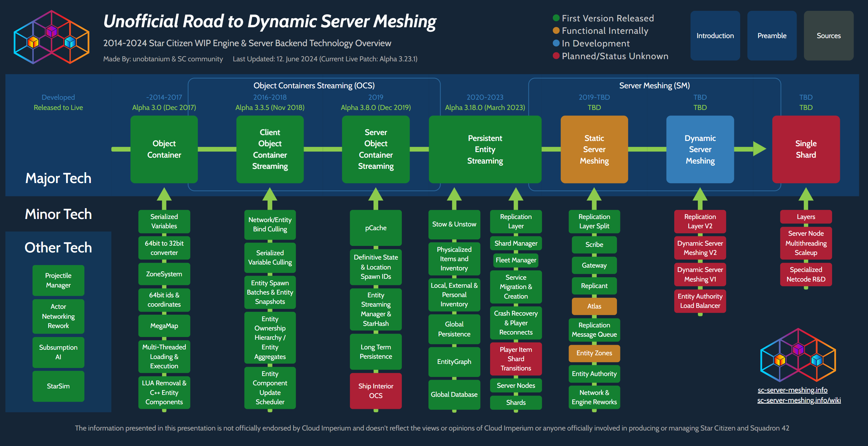Click the Single Shard node
The image size is (868, 446).
(806, 149)
